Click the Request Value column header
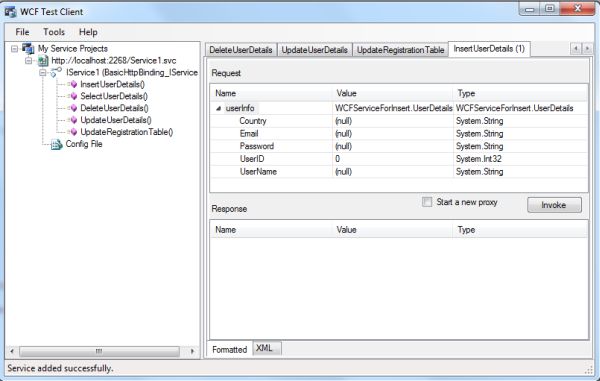Screen dimensions: 600x381 (393, 93)
